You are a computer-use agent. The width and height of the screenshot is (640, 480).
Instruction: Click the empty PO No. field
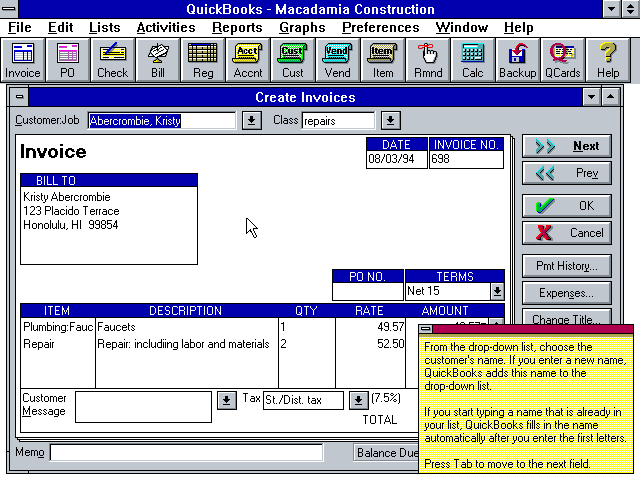pos(368,291)
